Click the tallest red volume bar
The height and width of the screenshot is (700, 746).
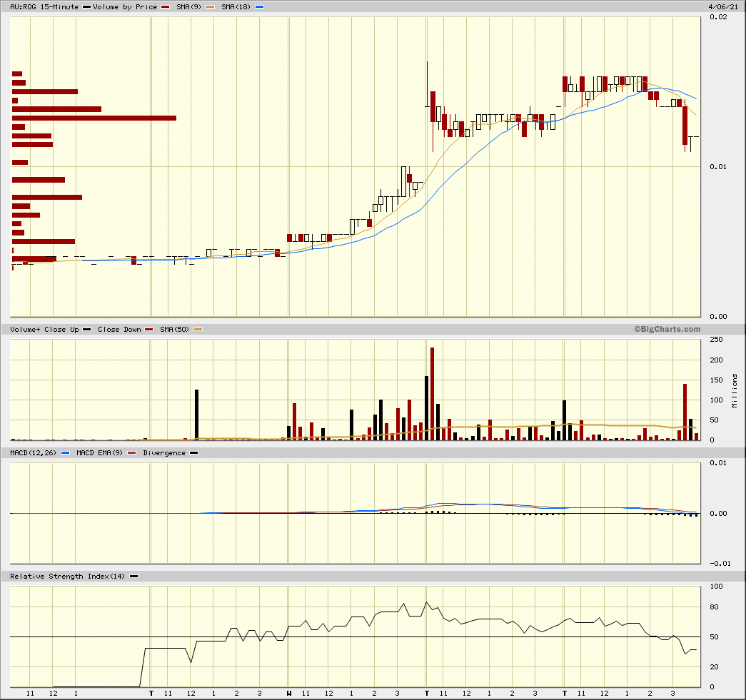(433, 394)
